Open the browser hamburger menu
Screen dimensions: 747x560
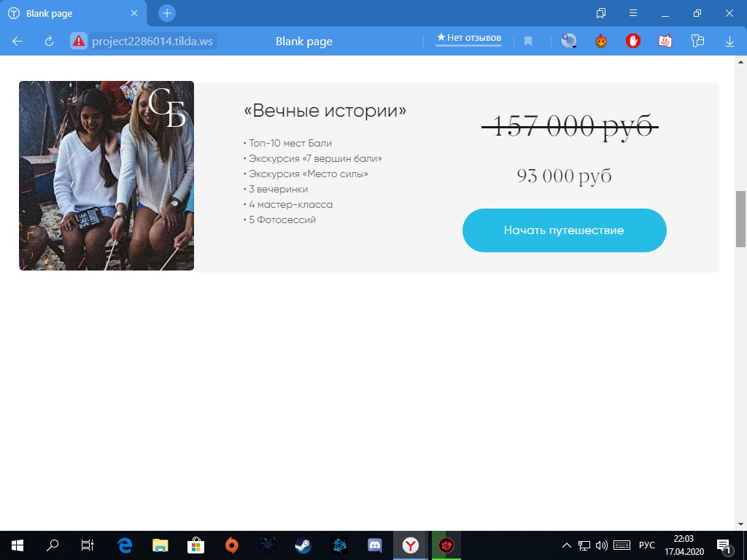[633, 13]
